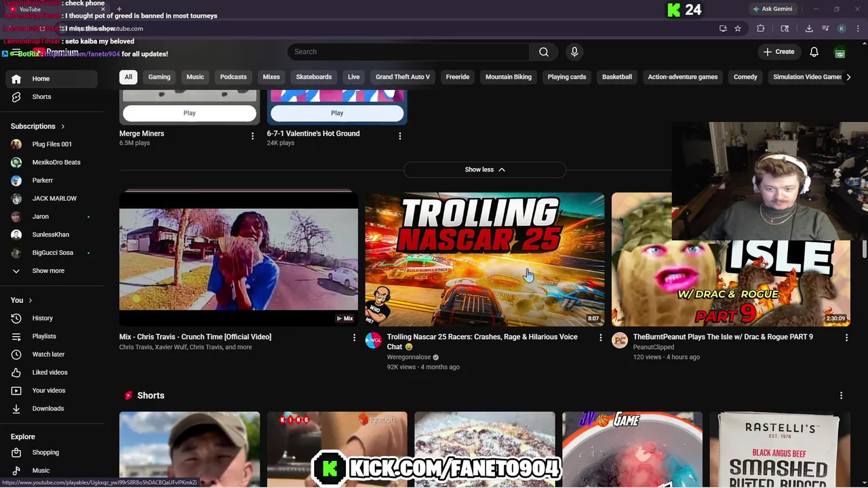This screenshot has height=488, width=868.
Task: Open PeanutClipped channel avatar
Action: coord(620,340)
